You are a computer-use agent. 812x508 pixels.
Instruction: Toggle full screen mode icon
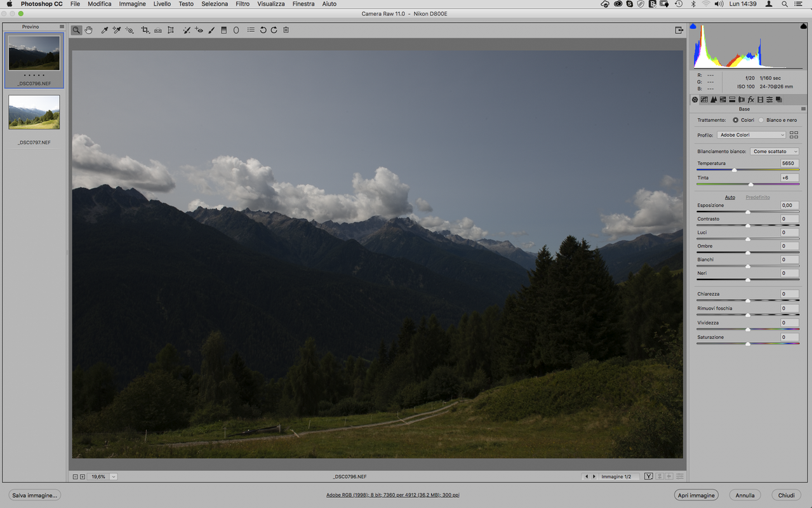click(679, 30)
